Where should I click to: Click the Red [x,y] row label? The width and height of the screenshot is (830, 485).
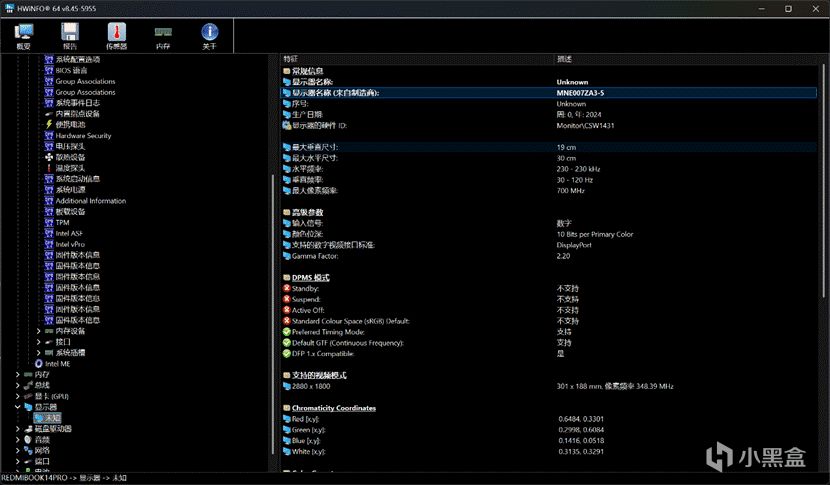click(305, 419)
